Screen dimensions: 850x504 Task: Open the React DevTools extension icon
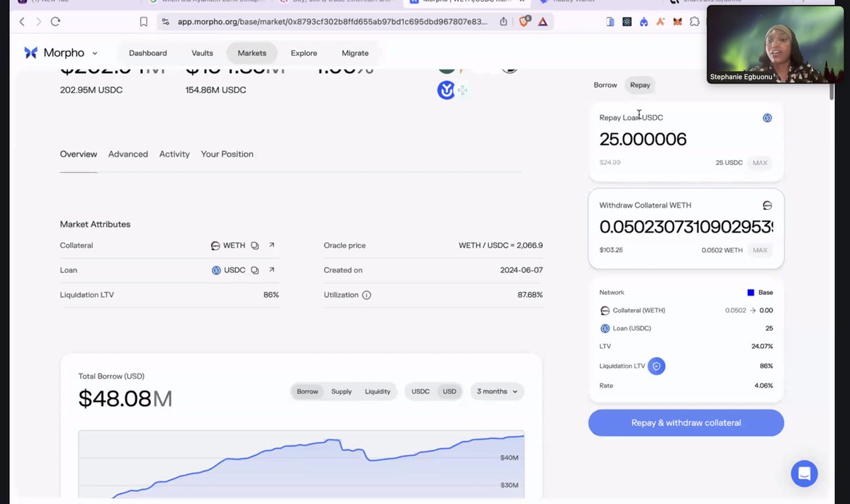627,22
